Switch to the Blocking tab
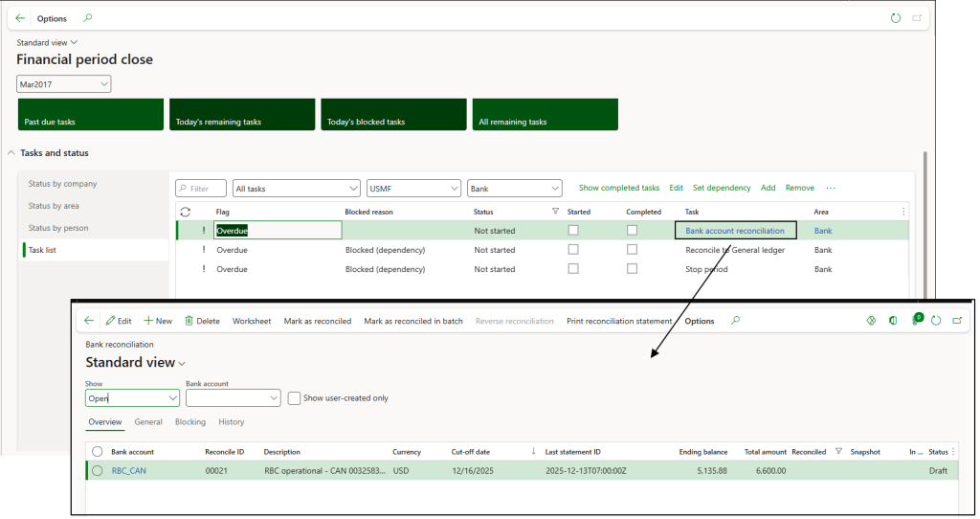This screenshot has width=980, height=519. [x=189, y=421]
